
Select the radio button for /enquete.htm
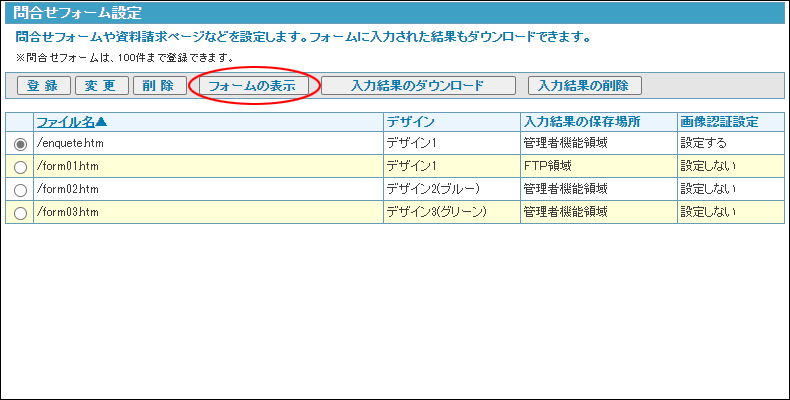(20, 144)
